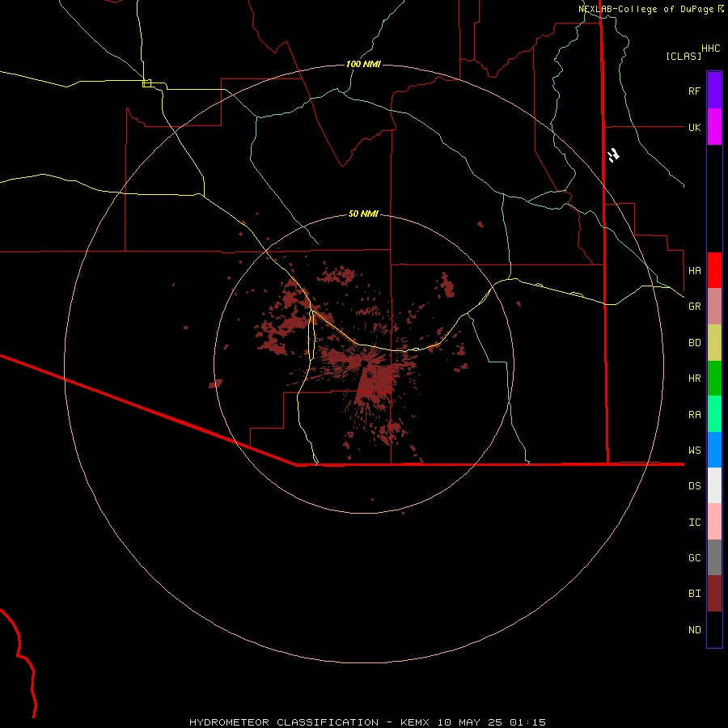
Task: Click the GR legend label
Action: [x=694, y=306]
